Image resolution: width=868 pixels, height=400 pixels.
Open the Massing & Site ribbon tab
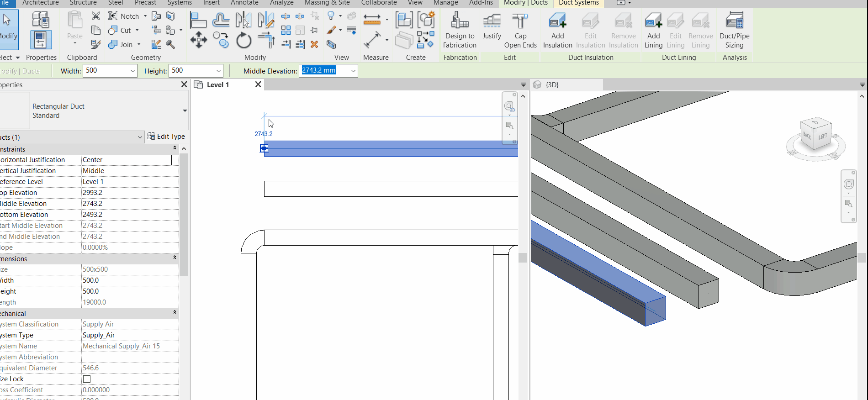click(327, 3)
